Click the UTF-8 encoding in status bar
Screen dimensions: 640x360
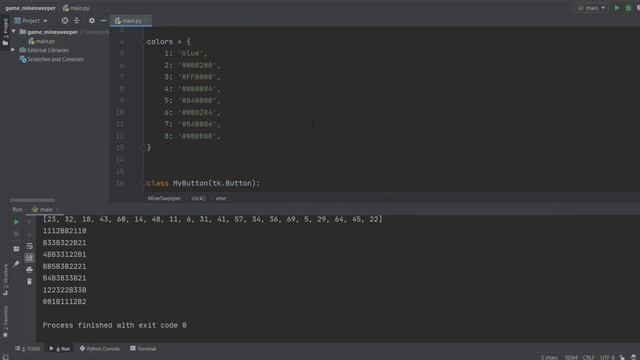coord(607,357)
